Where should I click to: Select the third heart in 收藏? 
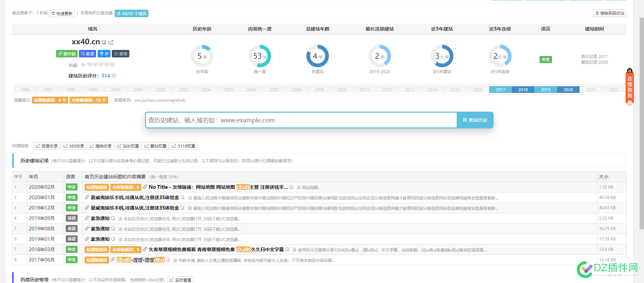[x=101, y=65]
